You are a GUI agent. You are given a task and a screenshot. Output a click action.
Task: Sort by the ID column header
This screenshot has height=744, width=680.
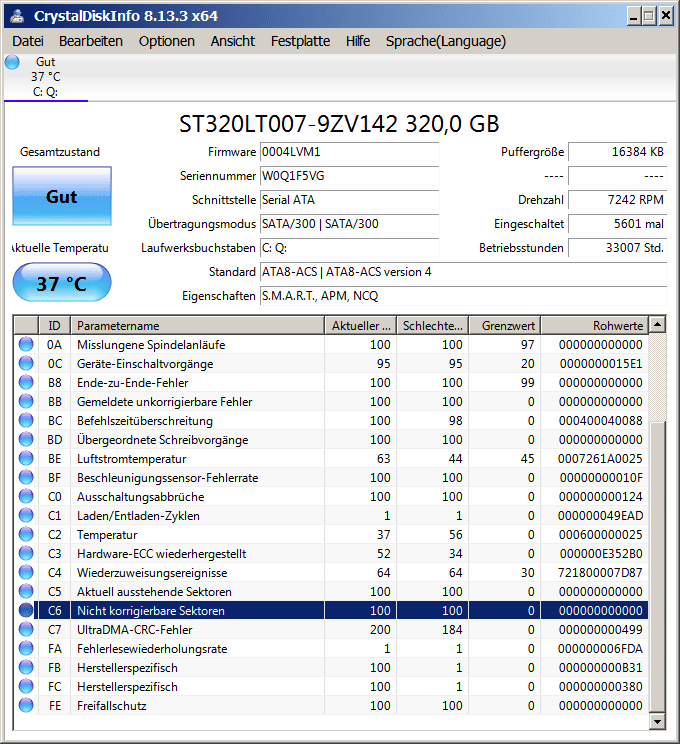54,326
